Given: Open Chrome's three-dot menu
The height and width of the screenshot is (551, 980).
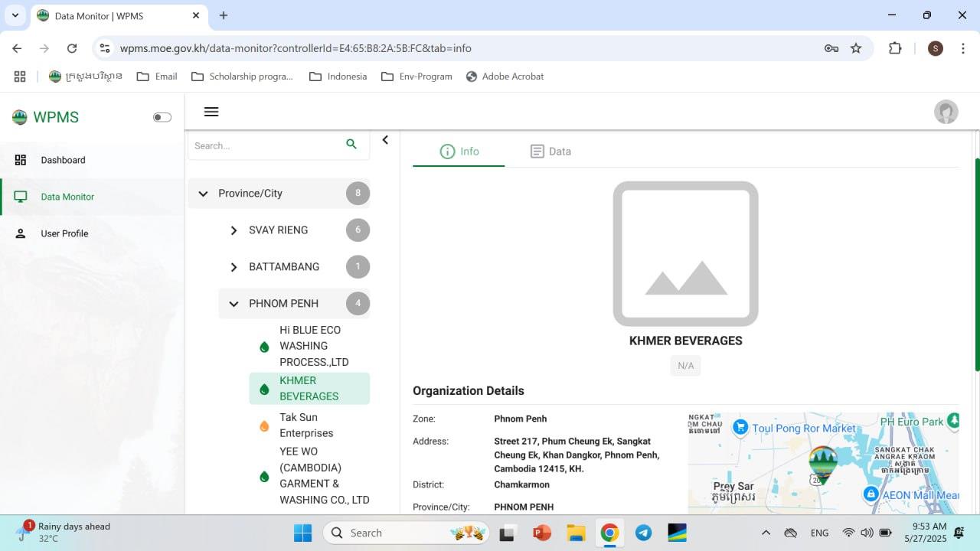Looking at the screenshot, I should tap(962, 48).
